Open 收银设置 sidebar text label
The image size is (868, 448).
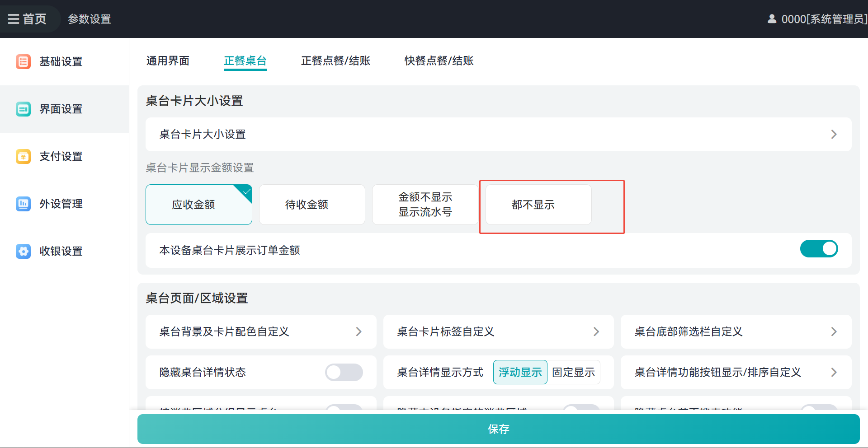[61, 251]
